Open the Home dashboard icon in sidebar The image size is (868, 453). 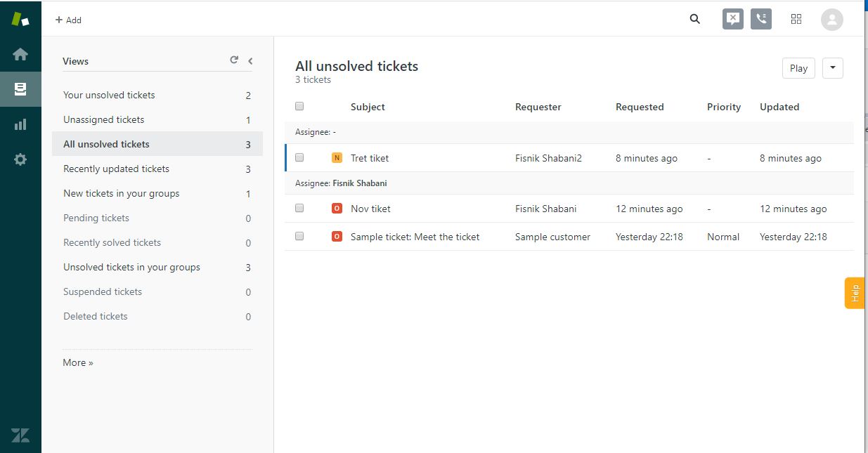click(x=20, y=54)
